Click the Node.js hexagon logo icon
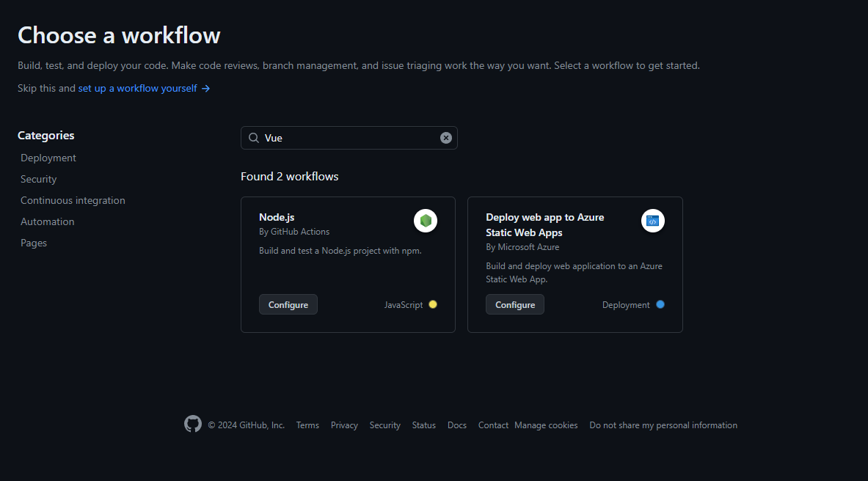 (x=425, y=221)
